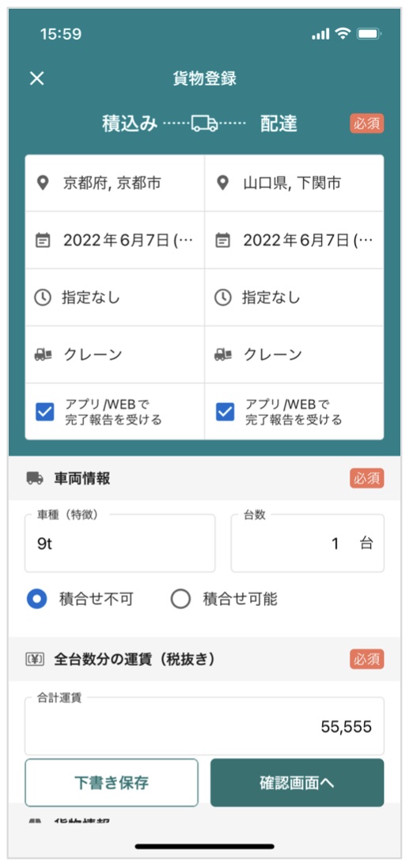Close the 貨物登録 screen with the X icon

pyautogui.click(x=36, y=78)
